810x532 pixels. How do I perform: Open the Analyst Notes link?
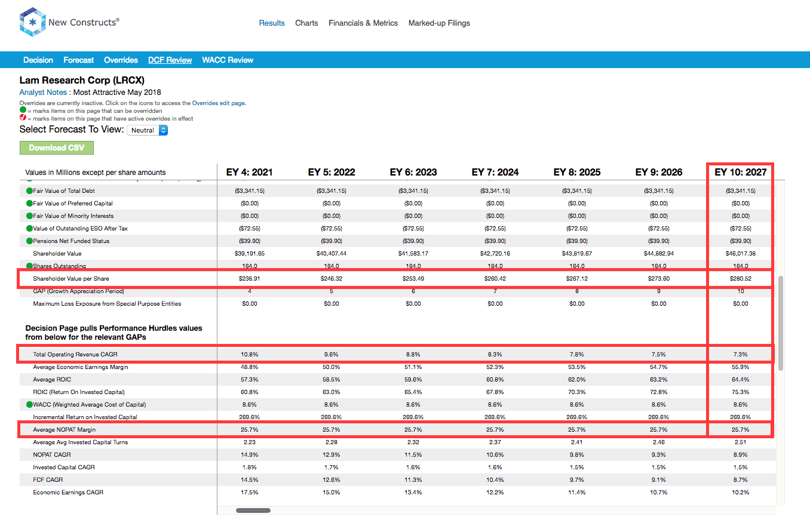(43, 93)
